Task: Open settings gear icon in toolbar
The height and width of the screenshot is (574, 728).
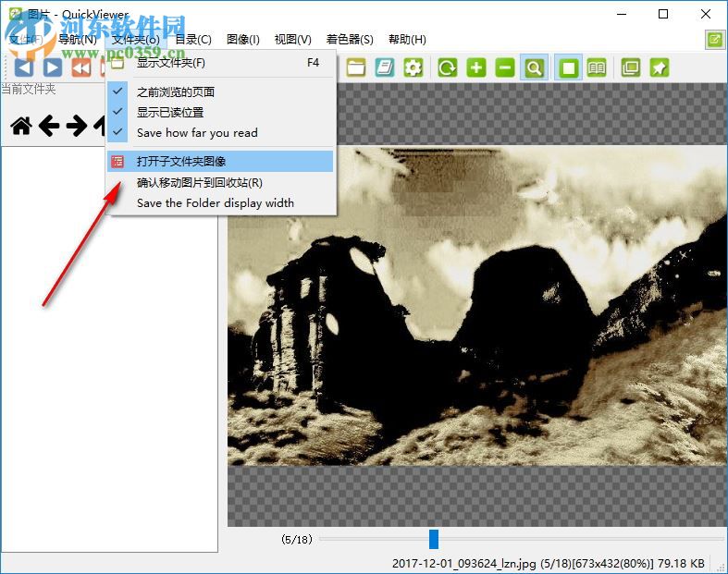Action: point(413,67)
